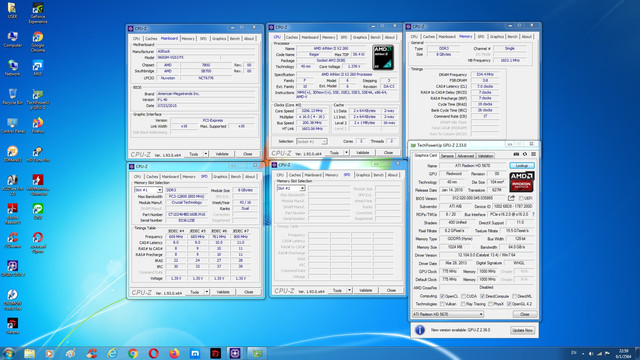Image resolution: width=640 pixels, height=360 pixels.
Task: Expand Tools arrow in Slot #1 SPD window
Action: [x=207, y=292]
